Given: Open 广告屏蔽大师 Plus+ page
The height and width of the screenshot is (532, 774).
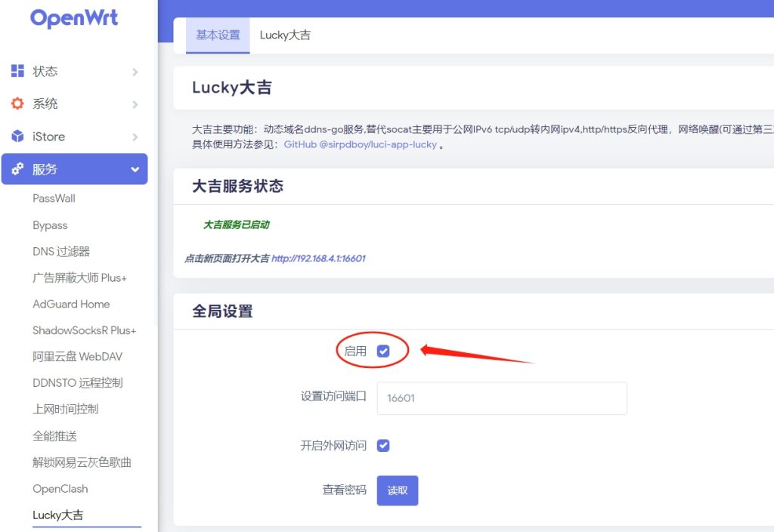Looking at the screenshot, I should click(x=79, y=278).
